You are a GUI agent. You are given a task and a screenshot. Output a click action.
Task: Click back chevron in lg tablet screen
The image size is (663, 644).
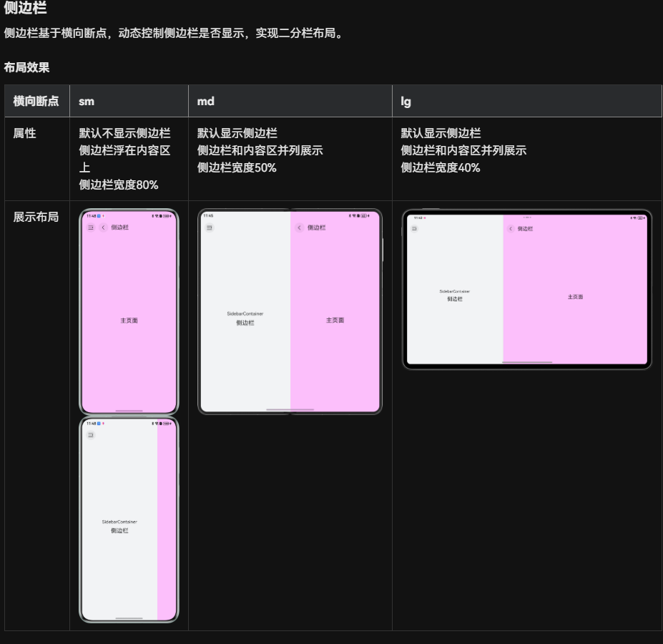point(511,229)
